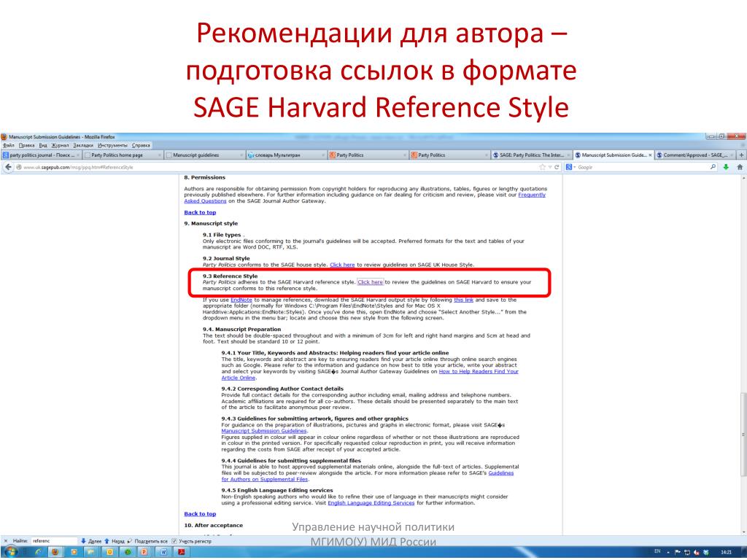Open a new tab with plus button

tap(741, 155)
